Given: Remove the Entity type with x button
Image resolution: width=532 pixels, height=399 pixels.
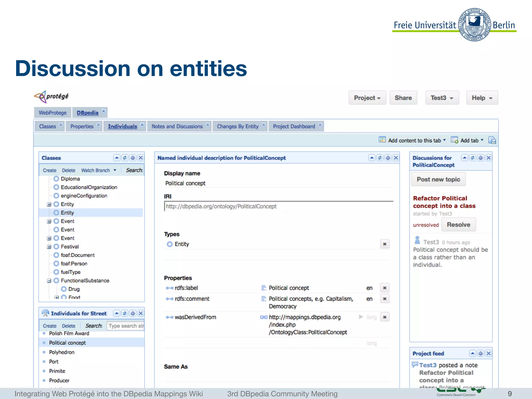Looking at the screenshot, I should [385, 244].
